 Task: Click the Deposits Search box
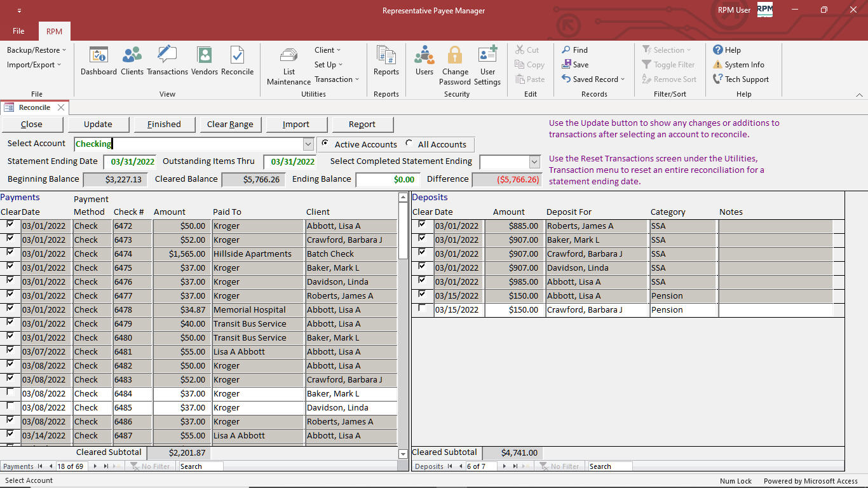(x=609, y=466)
